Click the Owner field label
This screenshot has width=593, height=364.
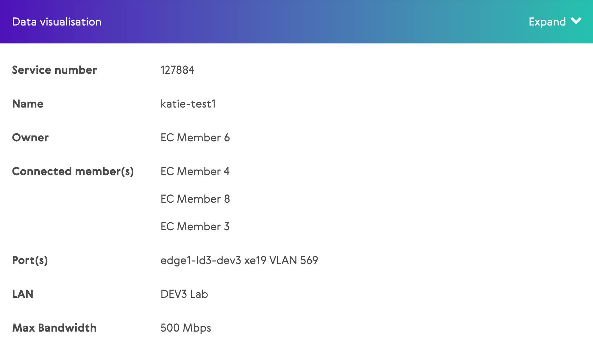tap(30, 138)
